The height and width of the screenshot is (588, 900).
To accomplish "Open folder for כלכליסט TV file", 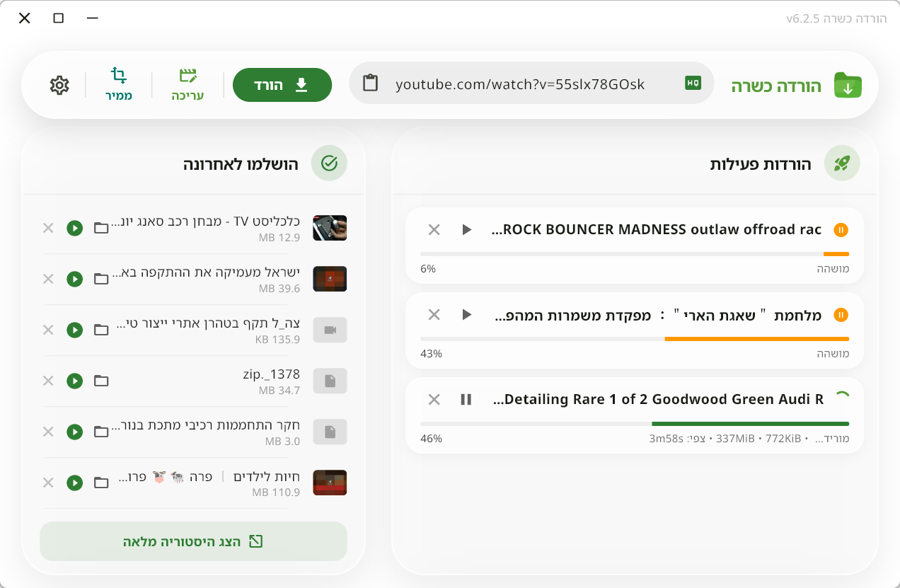I will point(101,228).
